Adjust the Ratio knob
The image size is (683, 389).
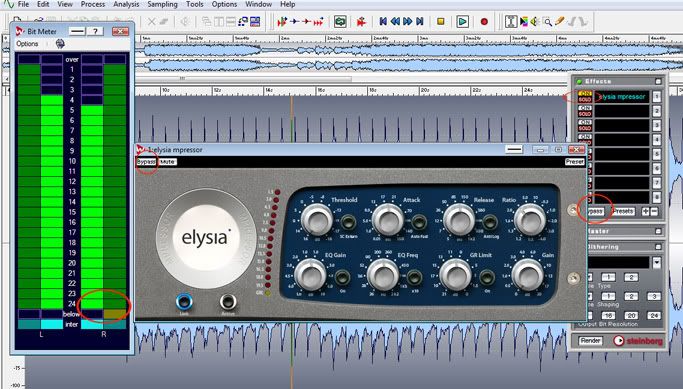coord(530,220)
